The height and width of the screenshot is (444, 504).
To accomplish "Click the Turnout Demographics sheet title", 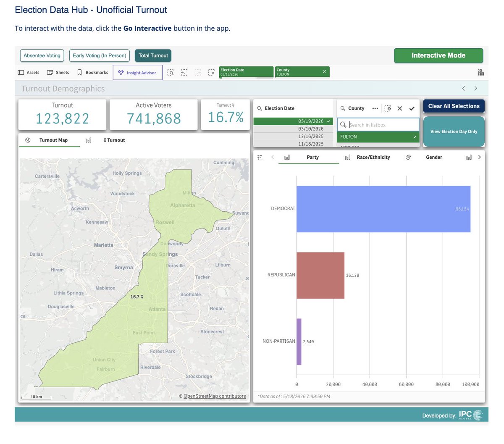I will pos(63,89).
